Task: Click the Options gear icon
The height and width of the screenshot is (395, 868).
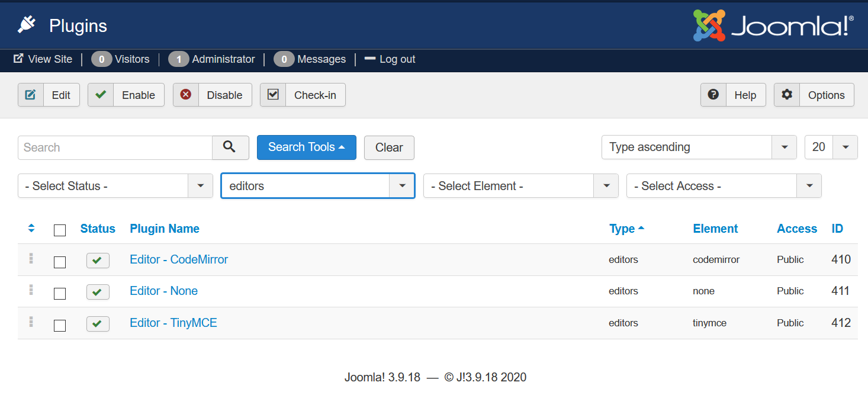Action: click(787, 95)
